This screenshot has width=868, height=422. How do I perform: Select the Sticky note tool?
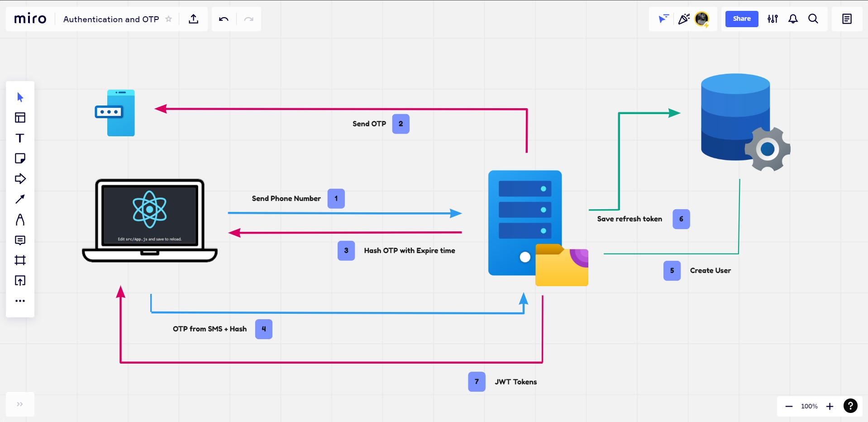point(20,158)
